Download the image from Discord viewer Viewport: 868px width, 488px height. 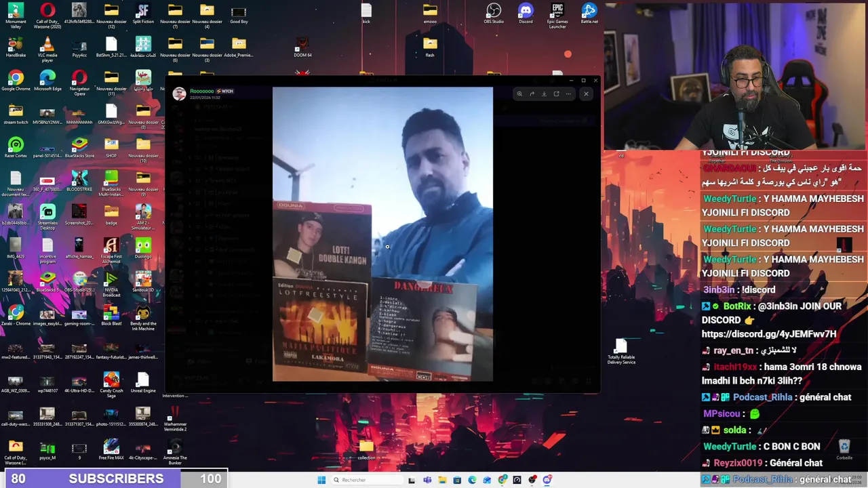544,94
